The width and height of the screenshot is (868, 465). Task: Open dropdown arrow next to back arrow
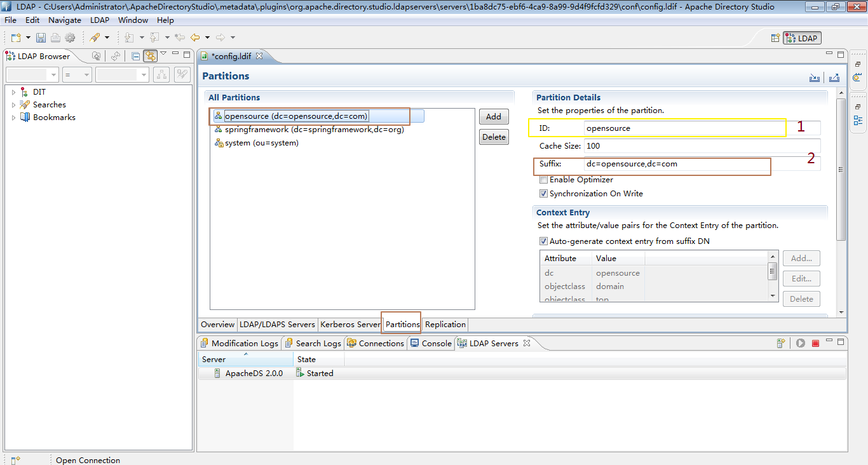pos(207,38)
